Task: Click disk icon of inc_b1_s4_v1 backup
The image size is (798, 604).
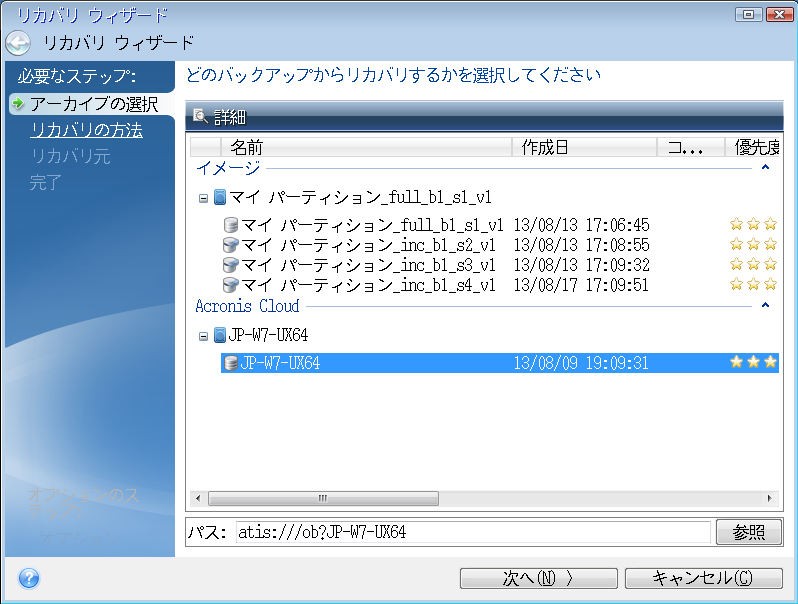Action: pos(231,285)
